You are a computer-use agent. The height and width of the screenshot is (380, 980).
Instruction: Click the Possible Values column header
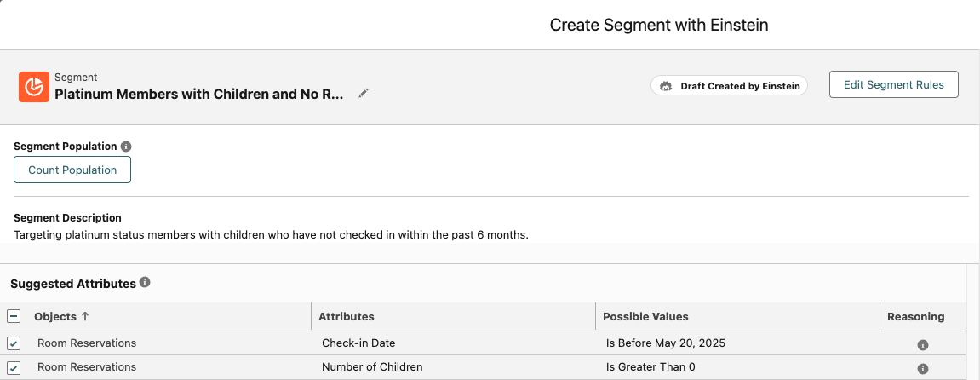645,317
